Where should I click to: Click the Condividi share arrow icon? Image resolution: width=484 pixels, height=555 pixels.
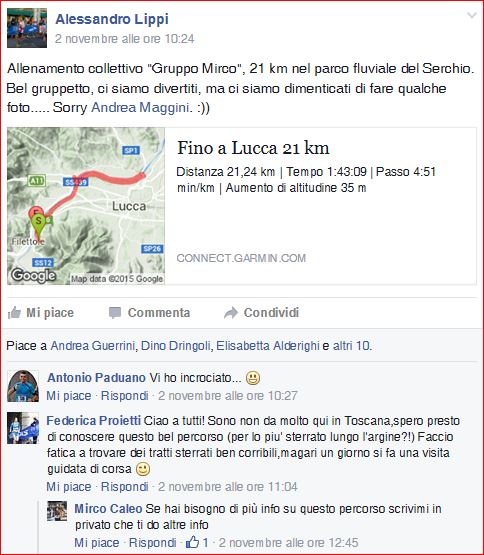[x=231, y=313]
